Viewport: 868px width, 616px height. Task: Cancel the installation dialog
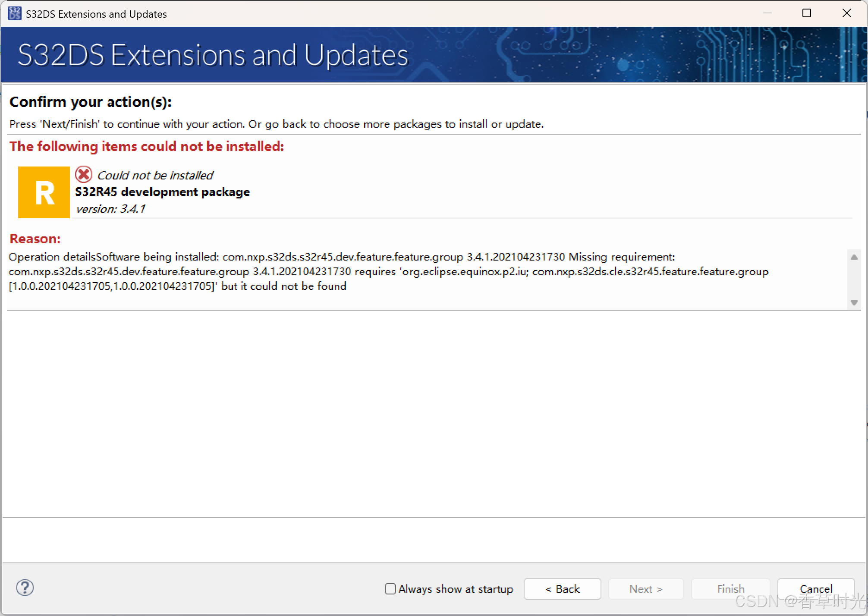click(x=815, y=589)
